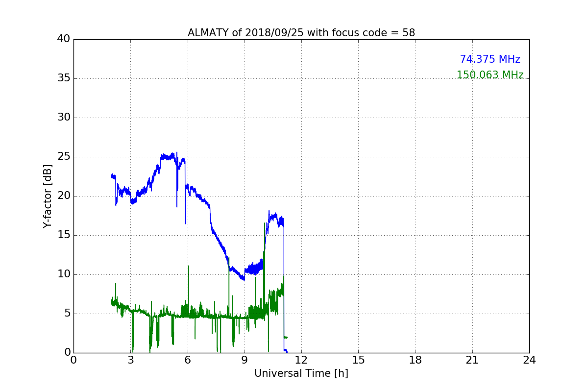The width and height of the screenshot is (588, 392).
Task: Click the y-axis tick label '35'
Action: 64,78
